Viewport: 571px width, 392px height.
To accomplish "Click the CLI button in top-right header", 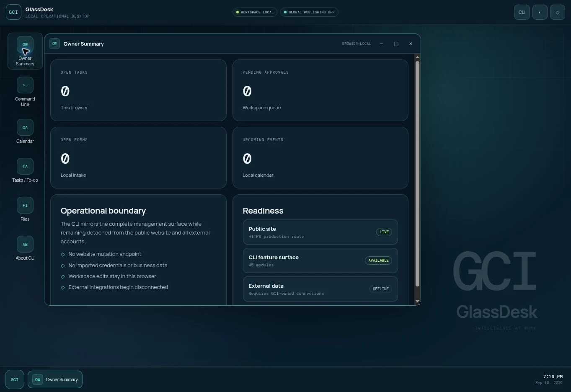I will [x=522, y=12].
